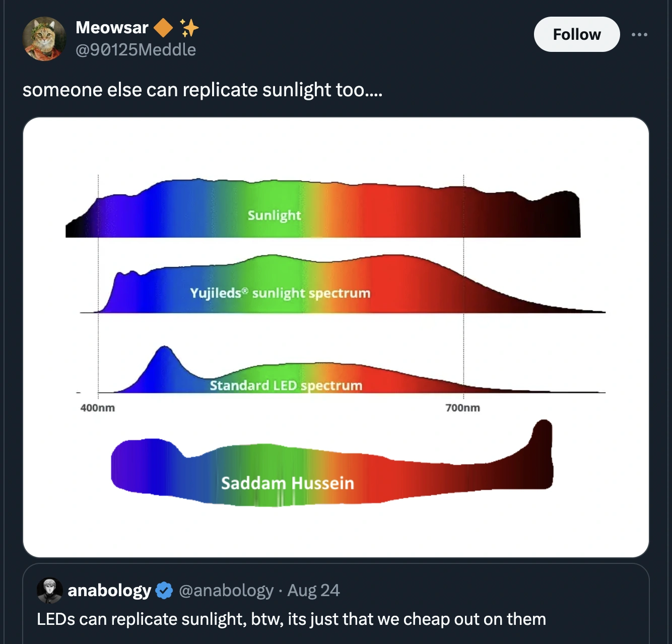
Task: Click the blue verified checkmark badge
Action: [x=164, y=590]
